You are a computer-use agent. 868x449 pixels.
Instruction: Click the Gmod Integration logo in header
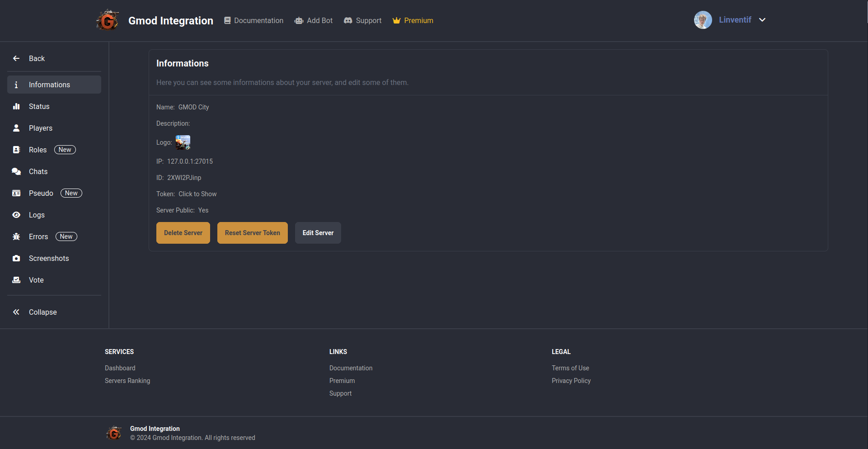[x=108, y=20]
